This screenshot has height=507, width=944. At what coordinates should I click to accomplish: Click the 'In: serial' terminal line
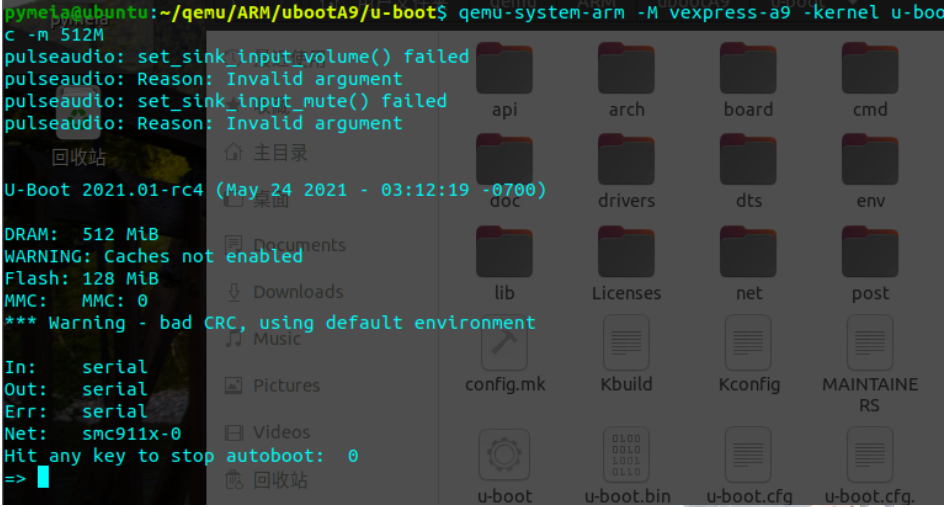coord(76,367)
